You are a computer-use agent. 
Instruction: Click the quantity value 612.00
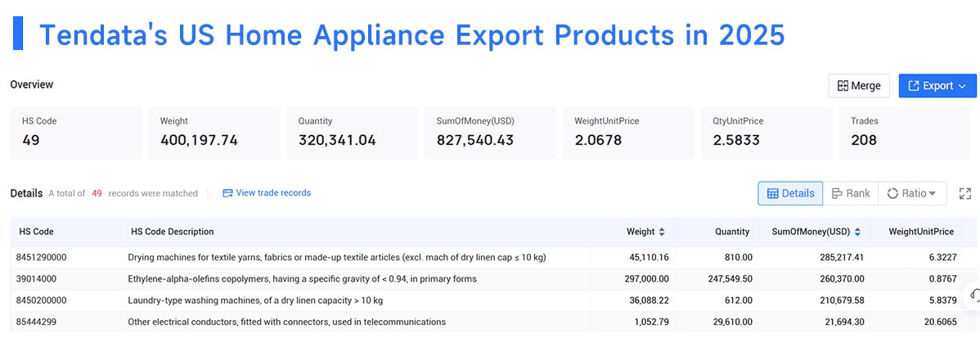click(739, 300)
